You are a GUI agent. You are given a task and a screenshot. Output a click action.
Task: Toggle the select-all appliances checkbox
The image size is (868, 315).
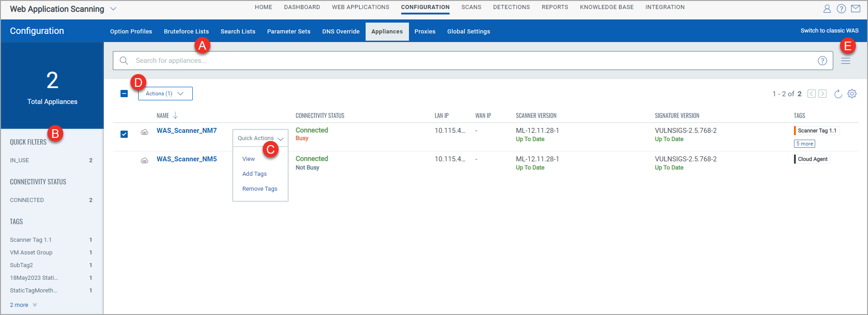[124, 94]
